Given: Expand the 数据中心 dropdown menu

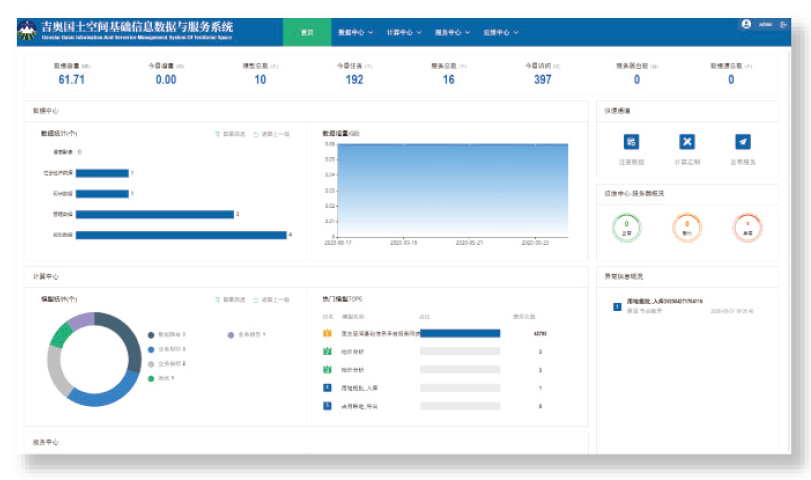Looking at the screenshot, I should (355, 33).
